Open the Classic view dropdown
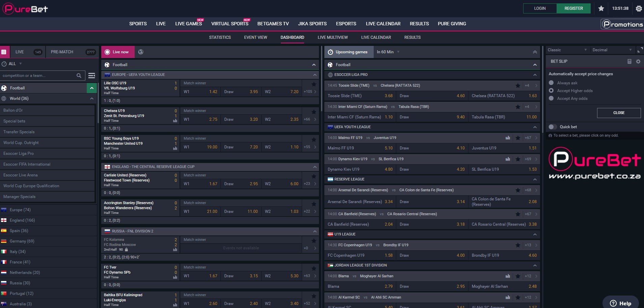The height and width of the screenshot is (308, 644). coord(567,50)
